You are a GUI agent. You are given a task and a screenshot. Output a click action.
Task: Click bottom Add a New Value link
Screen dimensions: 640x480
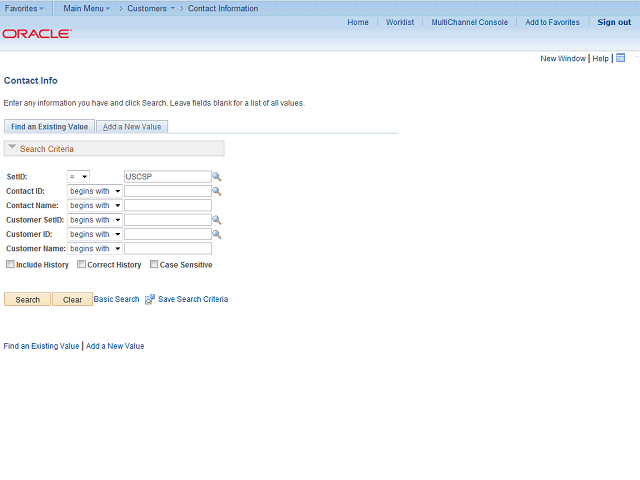click(115, 346)
